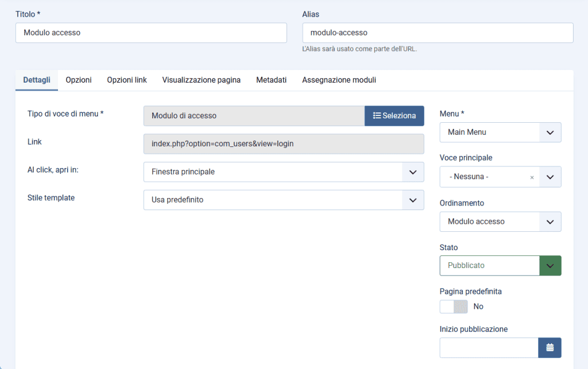588x369 pixels.
Task: Select the Metadati tab
Action: point(271,80)
